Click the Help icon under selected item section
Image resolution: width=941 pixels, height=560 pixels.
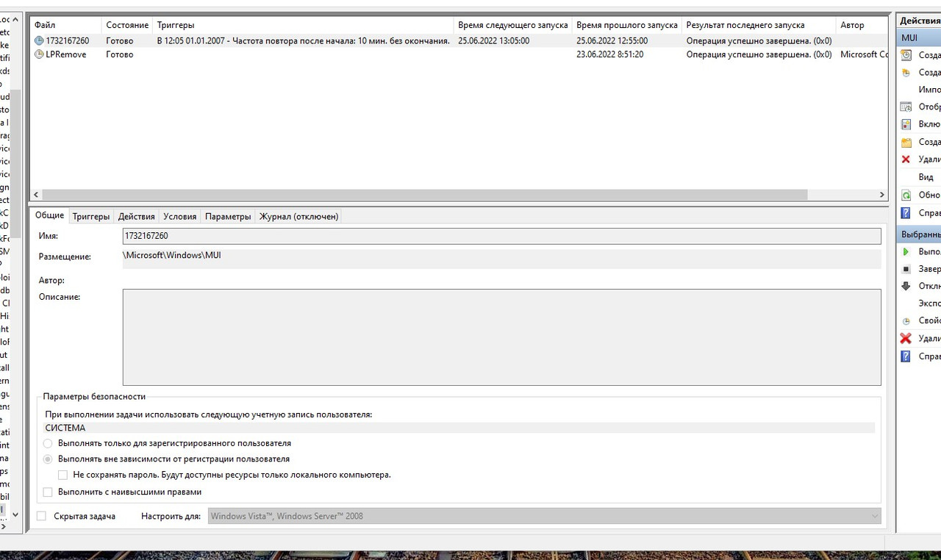click(x=906, y=356)
